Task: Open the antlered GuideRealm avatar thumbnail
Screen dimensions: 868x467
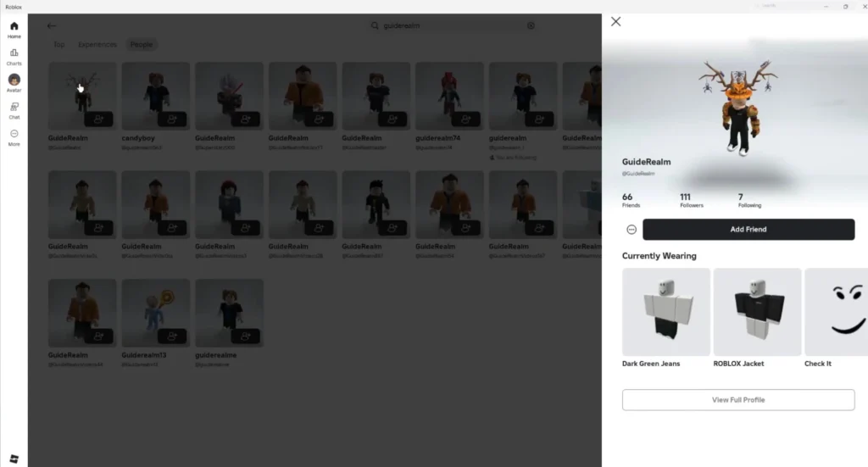Action: [x=82, y=96]
